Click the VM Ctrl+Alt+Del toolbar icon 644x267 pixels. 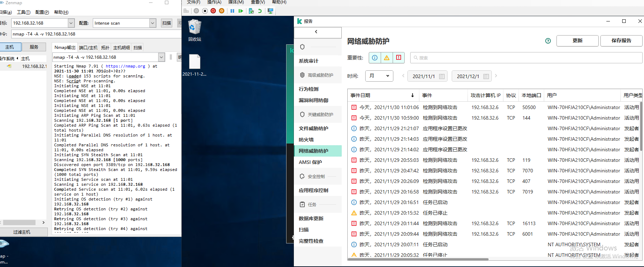(186, 11)
